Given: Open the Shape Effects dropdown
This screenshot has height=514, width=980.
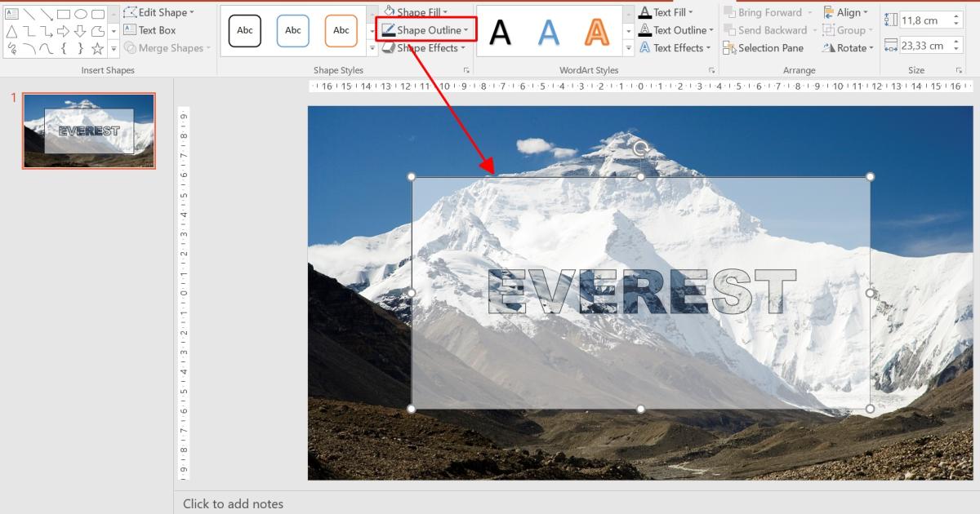Looking at the screenshot, I should pyautogui.click(x=424, y=47).
